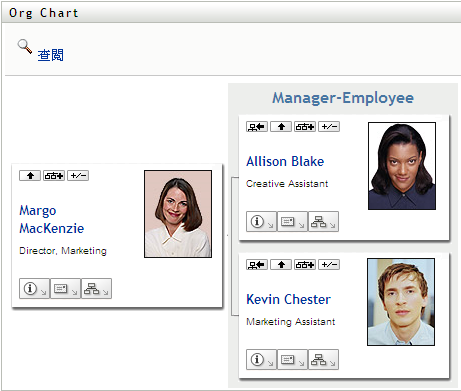Image resolution: width=461 pixels, height=391 pixels.
Task: Expand relationships with Kevin Chester's org plus icon
Action: tap(305, 265)
